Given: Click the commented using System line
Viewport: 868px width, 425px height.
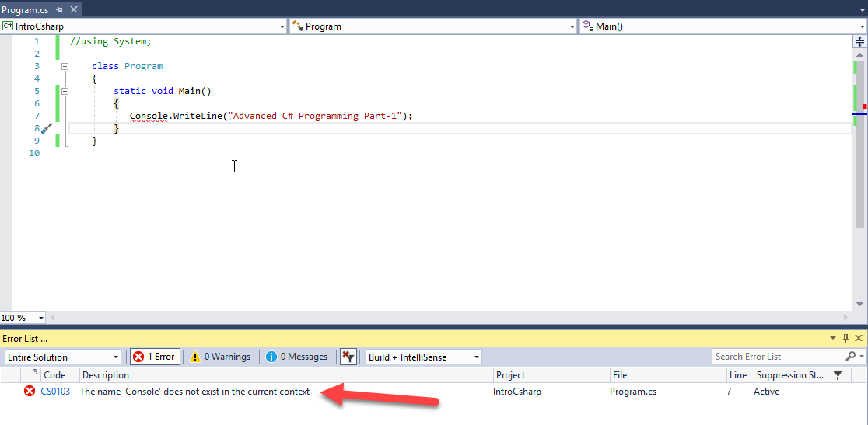Looking at the screenshot, I should 110,41.
